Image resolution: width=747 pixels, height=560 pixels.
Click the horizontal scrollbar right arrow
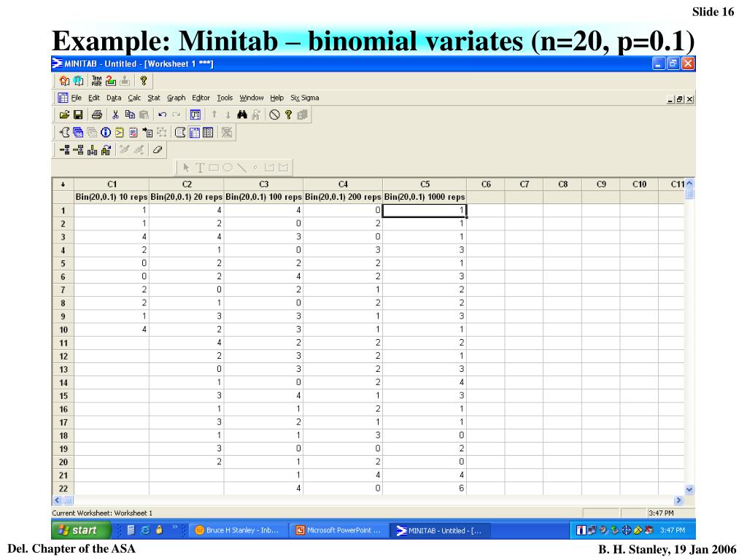679,500
